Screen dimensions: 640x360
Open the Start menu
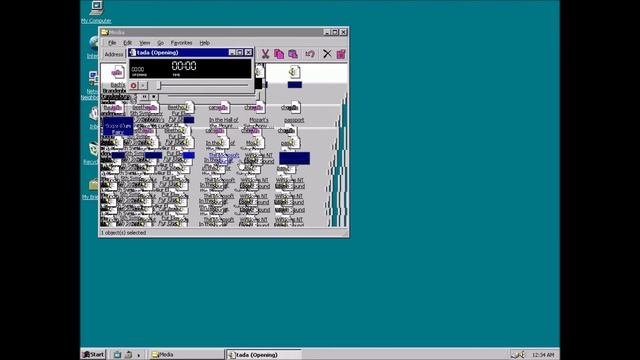pos(93,354)
